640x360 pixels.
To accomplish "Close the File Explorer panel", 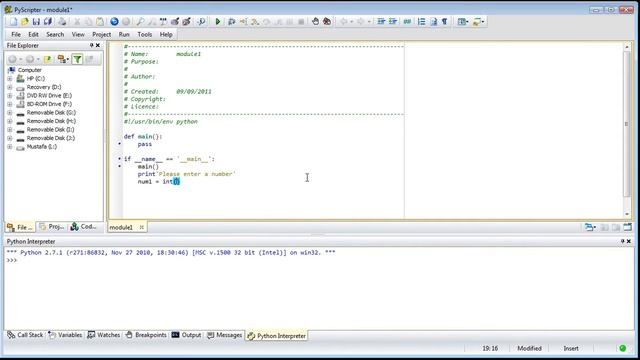I will pyautogui.click(x=98, y=45).
